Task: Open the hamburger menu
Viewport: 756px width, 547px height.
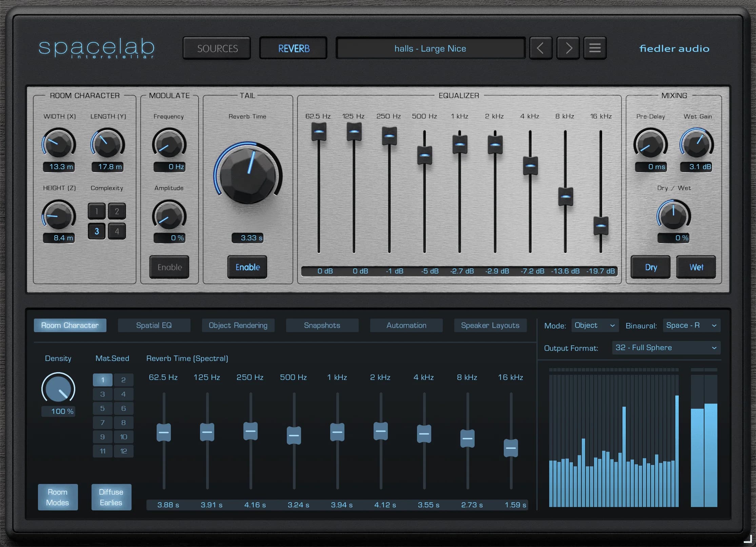Action: [x=595, y=48]
